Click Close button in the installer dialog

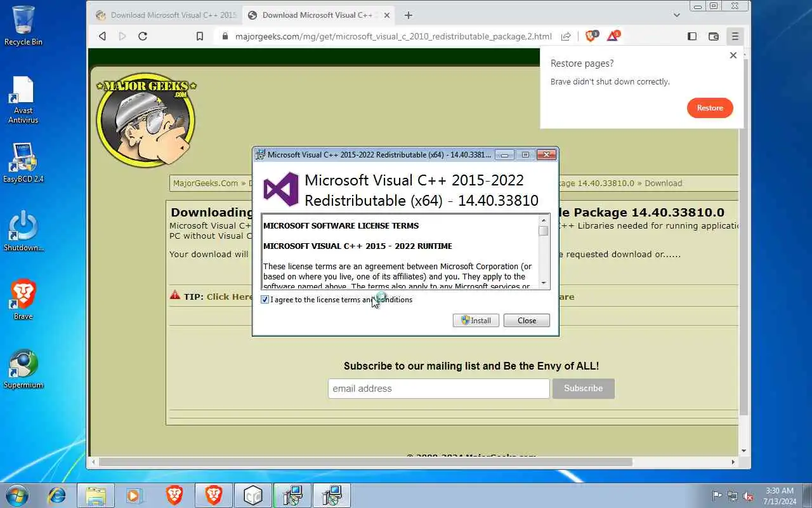point(527,321)
